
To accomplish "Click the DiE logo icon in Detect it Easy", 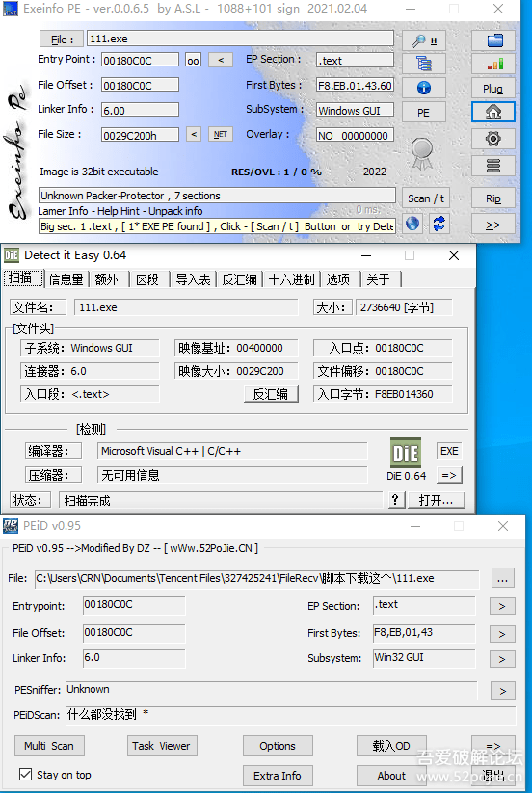I will coord(406,452).
